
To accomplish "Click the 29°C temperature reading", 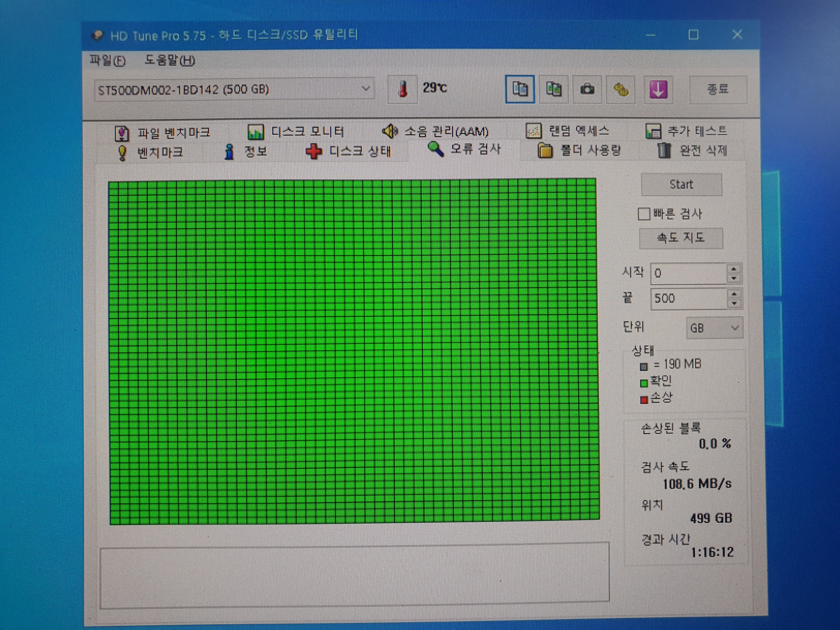I will [435, 88].
